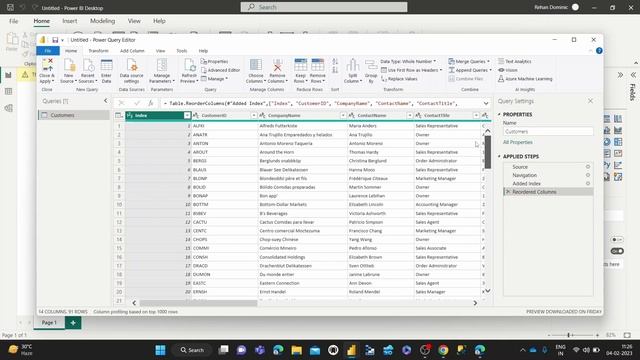The height and width of the screenshot is (360, 640).
Task: Delete the Reordered Columns step
Action: click(x=508, y=192)
